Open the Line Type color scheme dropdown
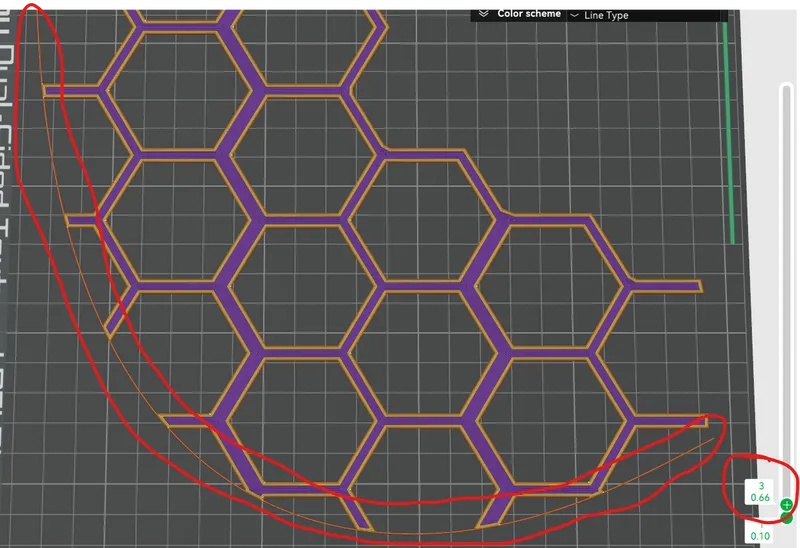This screenshot has height=548, width=800. [x=606, y=15]
